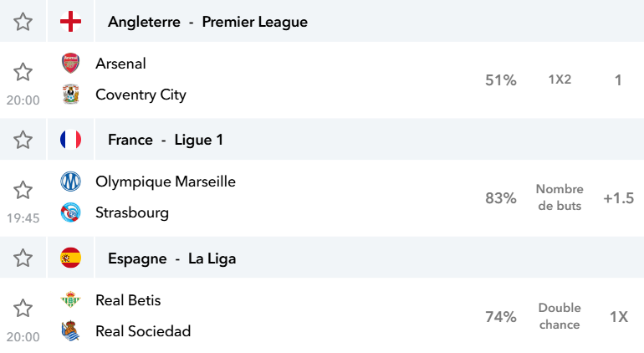Image resolution: width=644 pixels, height=353 pixels.
Task: Open Olympique Marseille team name
Action: pos(166,182)
